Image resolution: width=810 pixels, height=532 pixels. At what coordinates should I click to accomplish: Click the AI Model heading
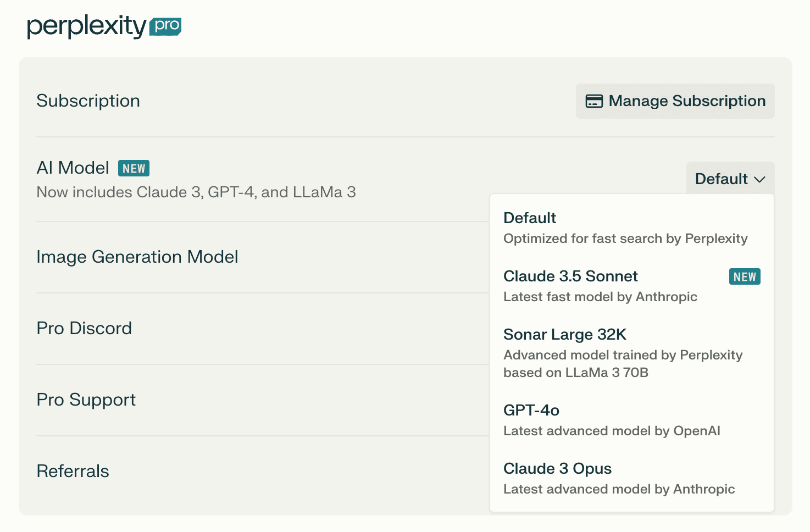click(73, 168)
